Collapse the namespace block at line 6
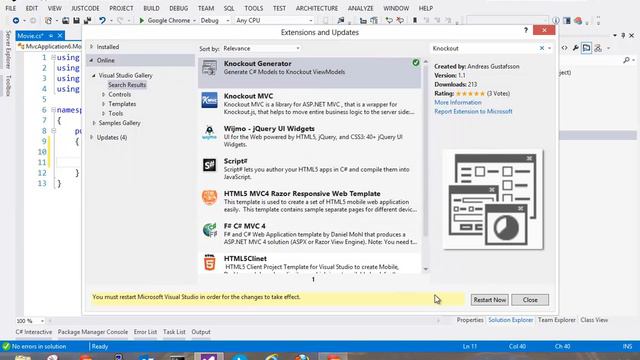 pos(53,110)
